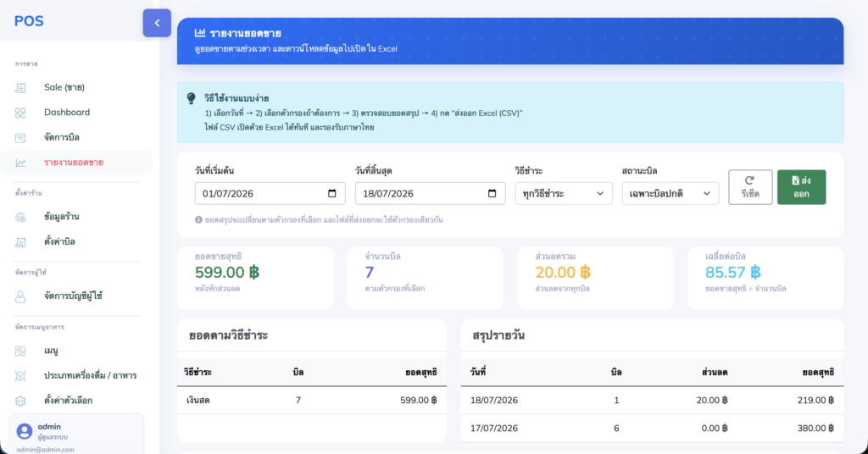Expand the สถานะบิล dropdown
This screenshot has height=454, width=868.
point(670,194)
